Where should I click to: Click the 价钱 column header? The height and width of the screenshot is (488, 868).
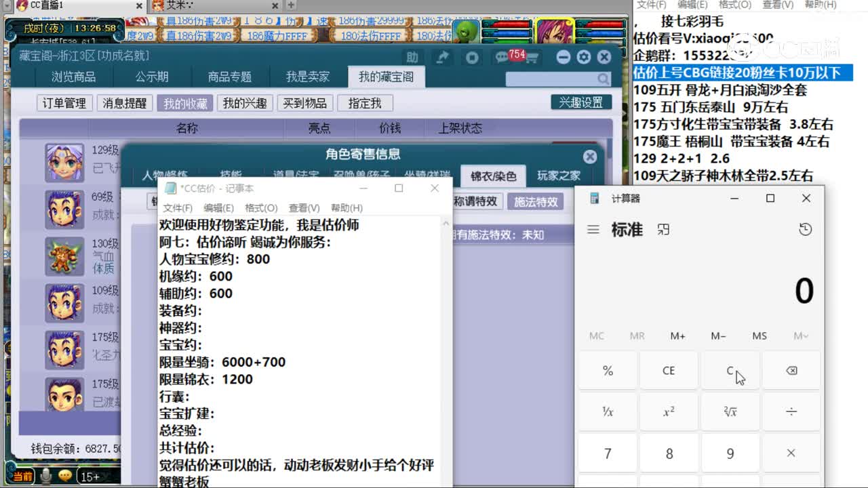tap(390, 128)
